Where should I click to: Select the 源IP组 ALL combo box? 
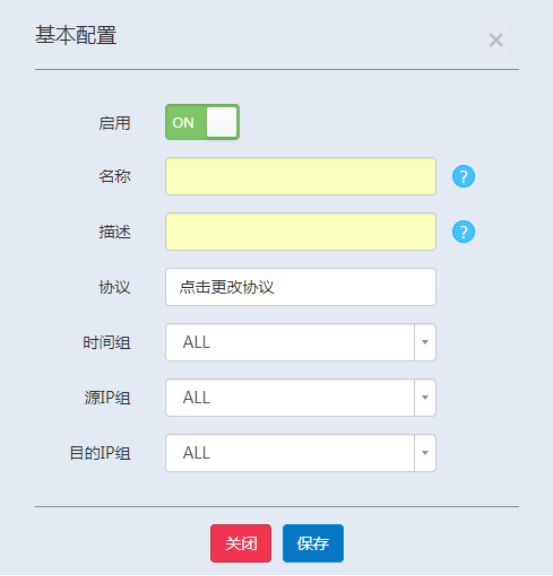click(x=301, y=397)
